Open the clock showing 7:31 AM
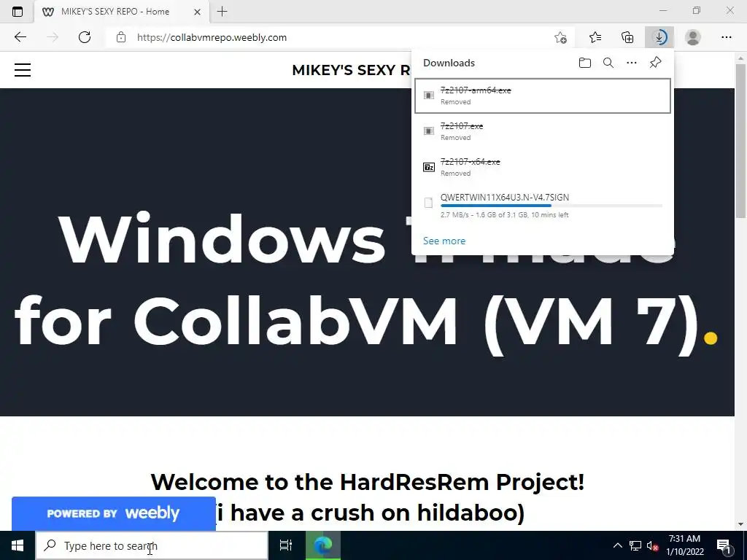 pos(684,545)
